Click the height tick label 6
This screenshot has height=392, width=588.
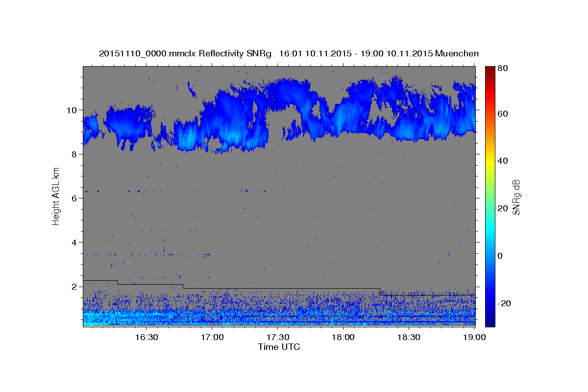point(74,198)
